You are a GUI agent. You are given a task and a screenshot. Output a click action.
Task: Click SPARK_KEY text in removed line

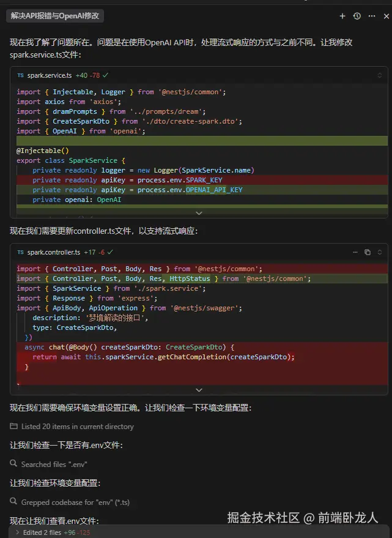(204, 180)
